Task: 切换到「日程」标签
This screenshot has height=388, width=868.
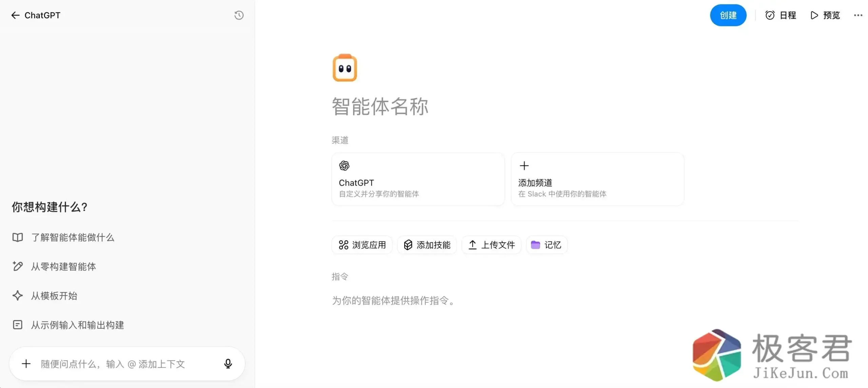Action: [781, 15]
